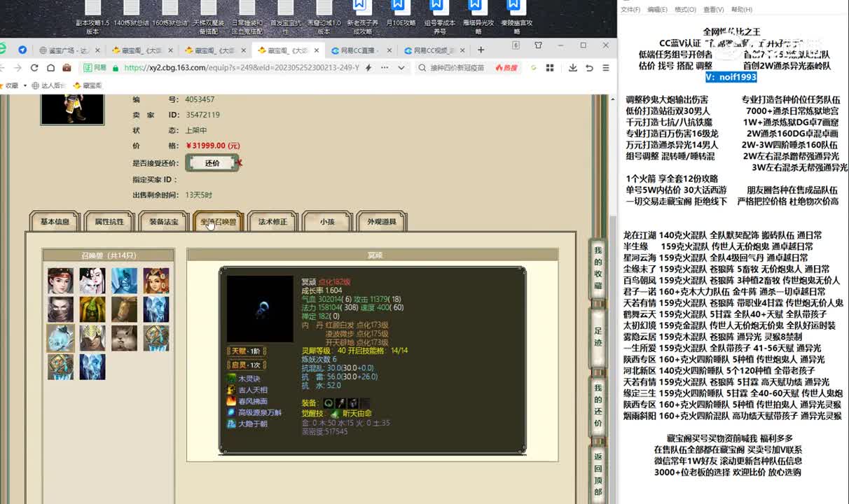Open the 藏宝阁 bookmark
This screenshot has height=504, width=849.
(x=87, y=85)
